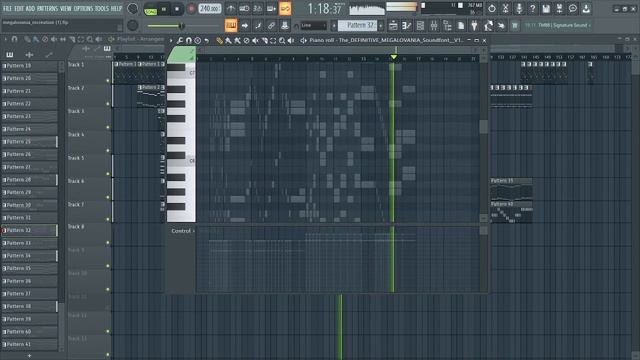Screen dimensions: 640x360
Task: Select the Draw pencil tool in Piano roll
Action: point(220,40)
